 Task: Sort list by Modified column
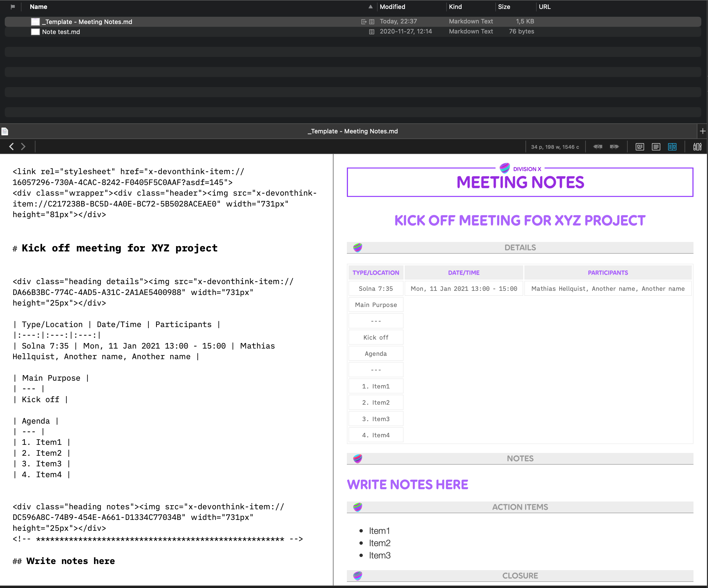pos(392,7)
